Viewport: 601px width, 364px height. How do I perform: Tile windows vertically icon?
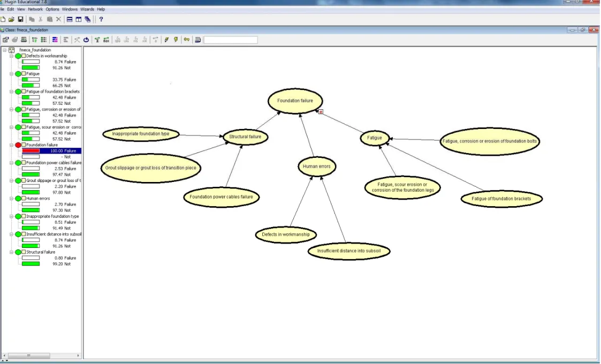79,19
